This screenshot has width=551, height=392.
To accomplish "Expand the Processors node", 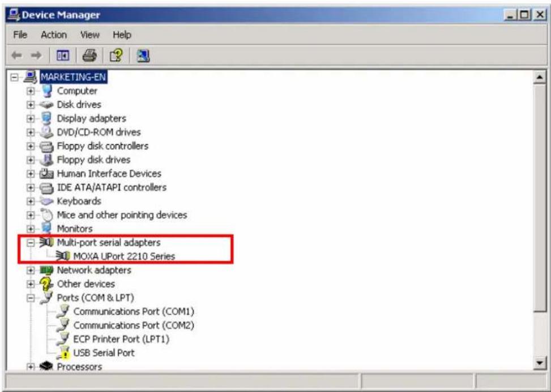I will pyautogui.click(x=31, y=367).
